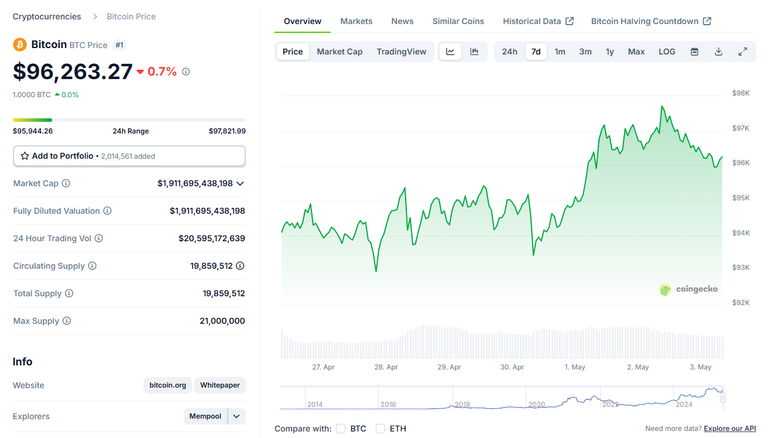
Task: Click the 30. Apr date label
Action: (x=512, y=367)
